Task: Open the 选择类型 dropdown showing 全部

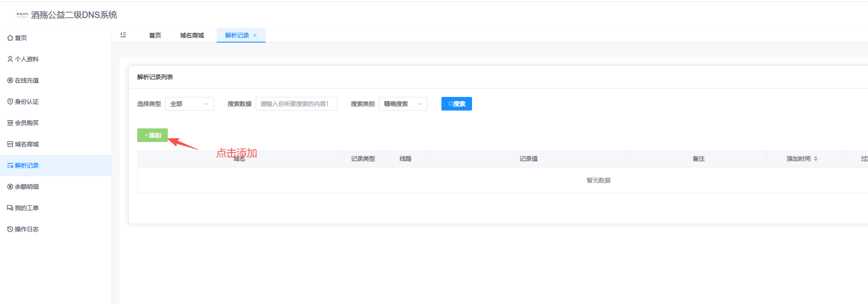Action: (189, 104)
